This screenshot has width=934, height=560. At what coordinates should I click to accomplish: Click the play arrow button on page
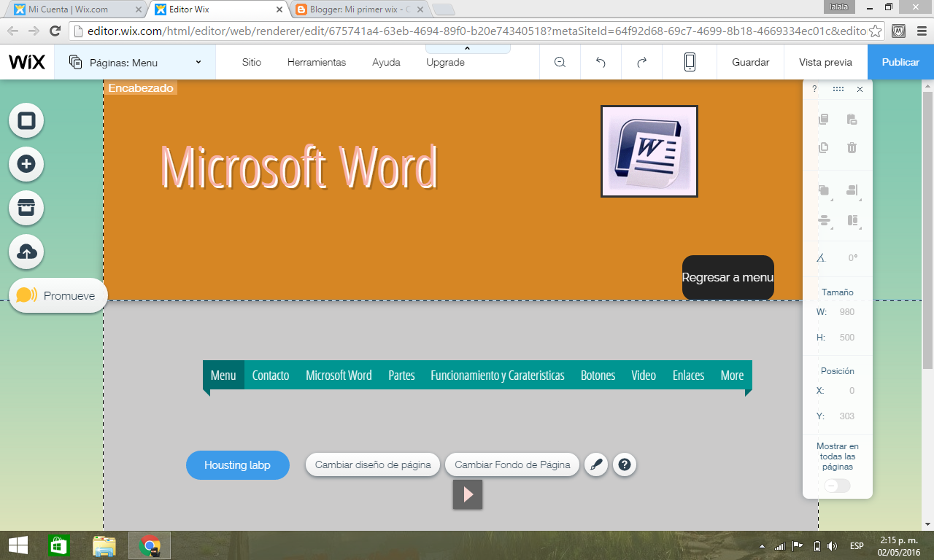coord(468,494)
